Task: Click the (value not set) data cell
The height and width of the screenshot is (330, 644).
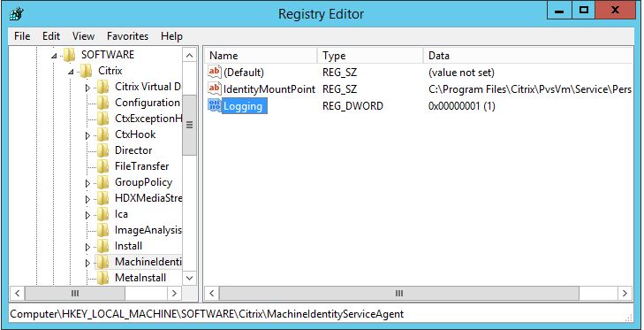Action: [x=461, y=73]
